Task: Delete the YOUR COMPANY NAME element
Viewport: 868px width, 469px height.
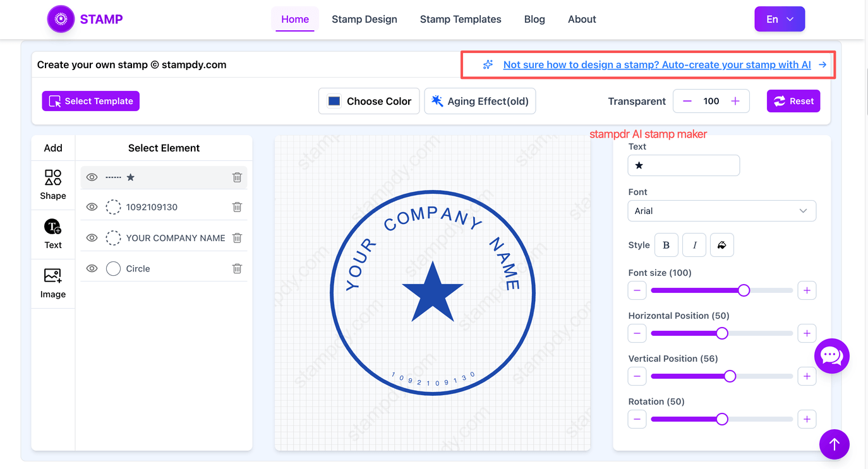Action: point(237,238)
